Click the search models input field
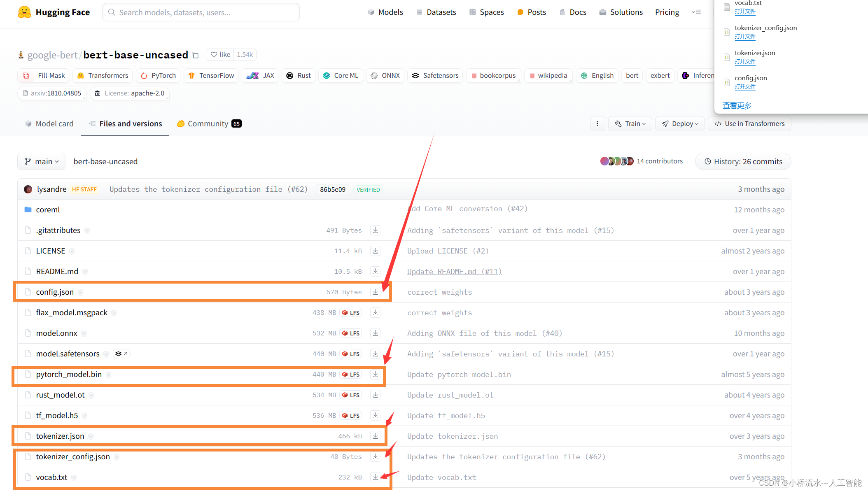868x491 pixels. coord(201,12)
